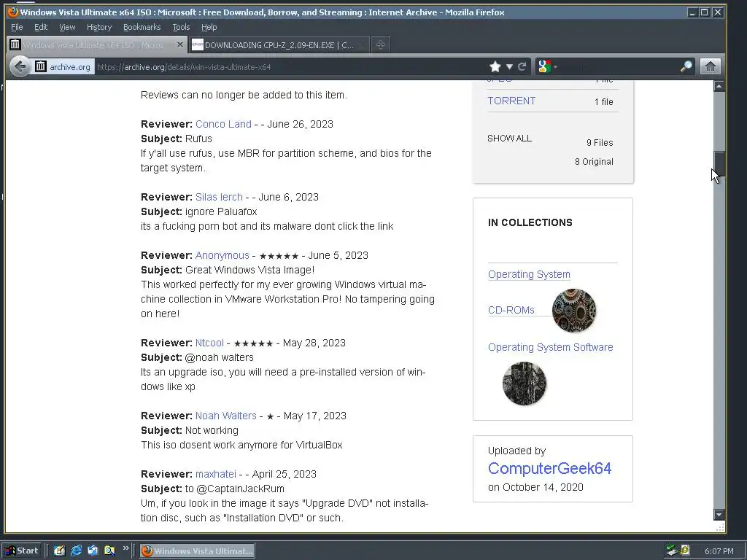Image resolution: width=747 pixels, height=560 pixels.
Task: Click the first quick launch icon beside Start
Action: (59, 551)
